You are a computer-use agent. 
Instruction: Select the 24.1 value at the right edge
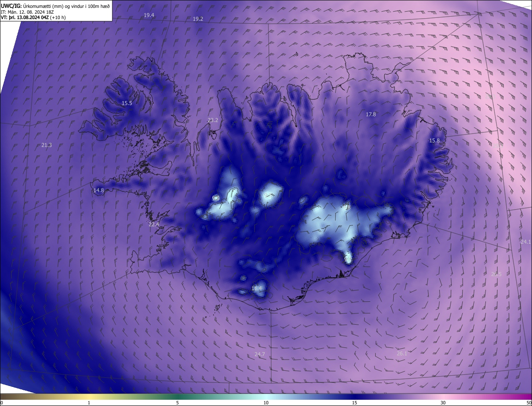526,242
